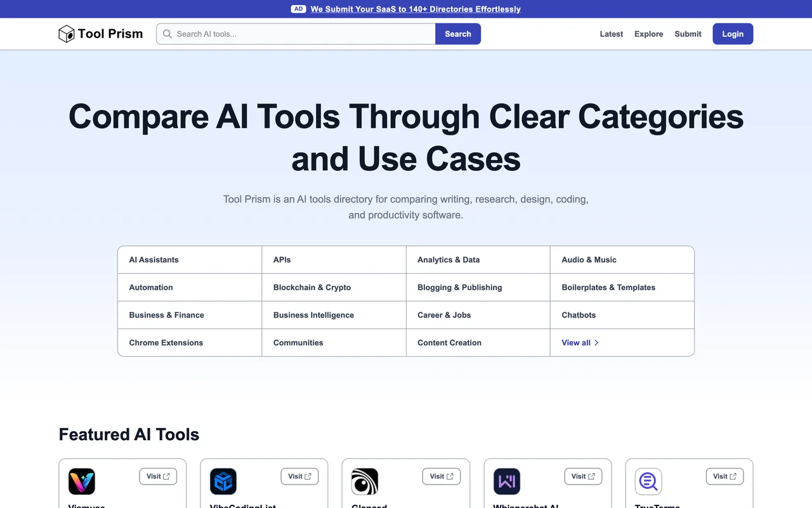
Task: Open the Boilerplates & Templates category
Action: click(622, 288)
